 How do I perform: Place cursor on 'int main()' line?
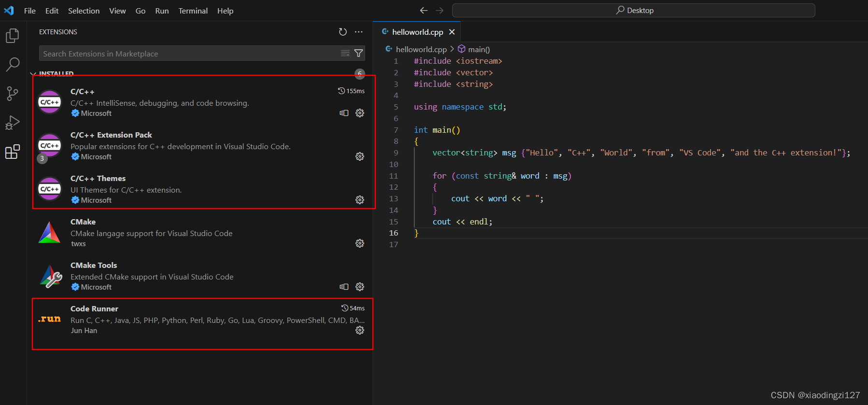(437, 130)
